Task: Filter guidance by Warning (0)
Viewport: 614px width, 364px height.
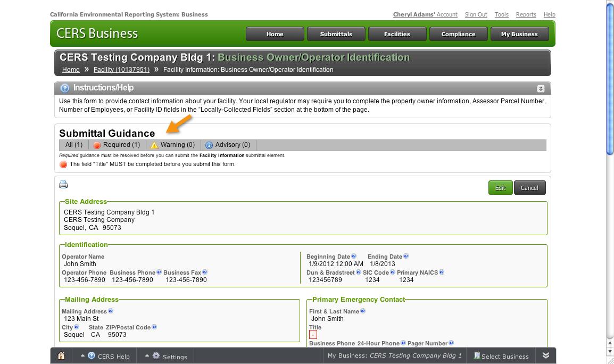Action: point(173,145)
